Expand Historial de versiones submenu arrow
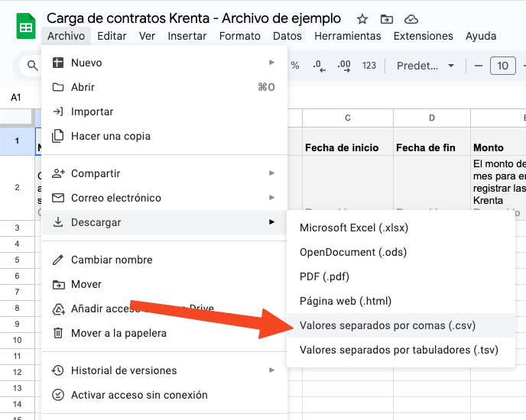 point(271,370)
